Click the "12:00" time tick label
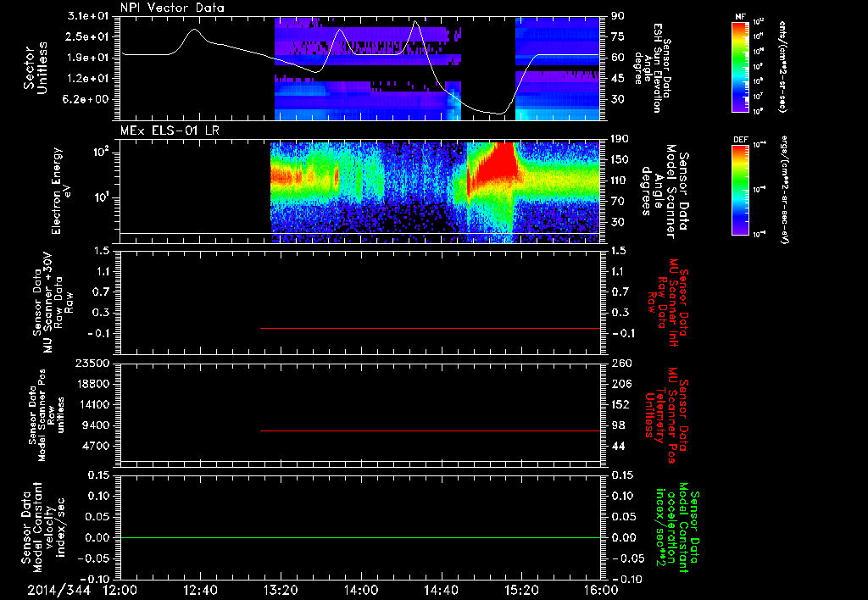Image resolution: width=868 pixels, height=600 pixels. pos(120,591)
